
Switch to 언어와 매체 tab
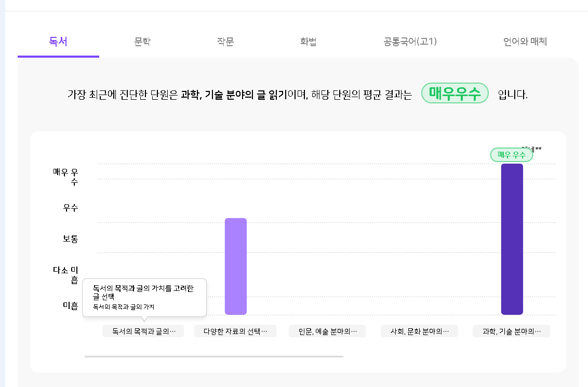[525, 41]
